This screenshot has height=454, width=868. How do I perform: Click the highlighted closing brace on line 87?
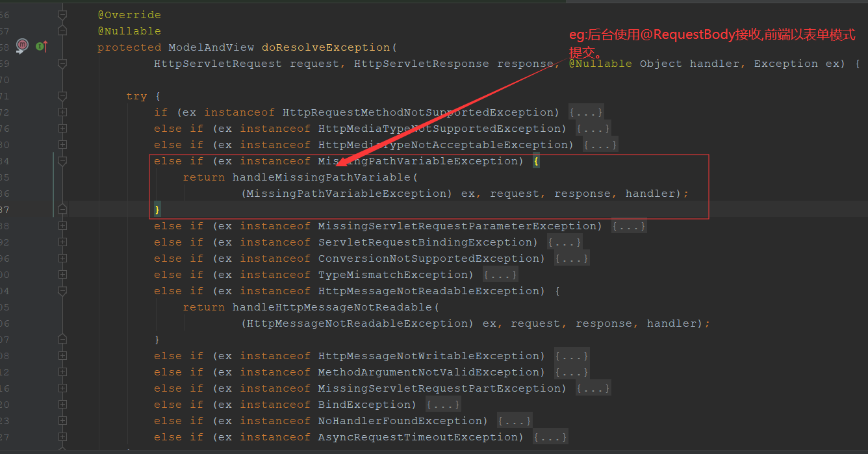coord(157,209)
